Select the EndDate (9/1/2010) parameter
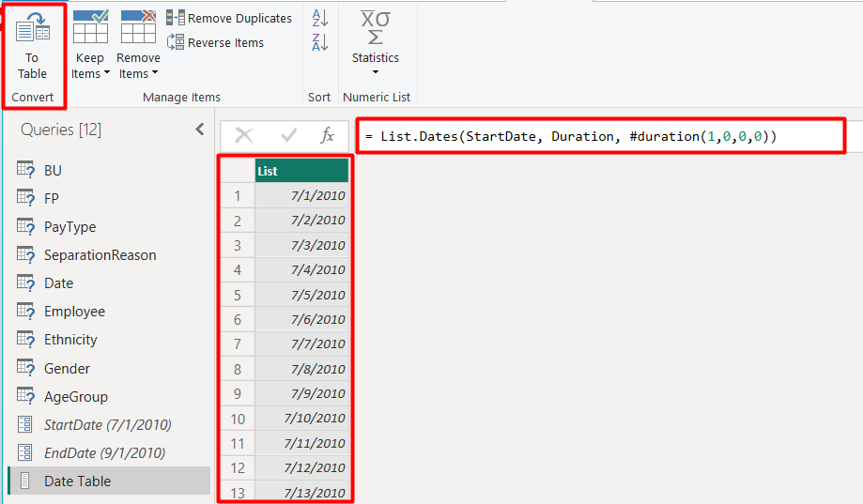This screenshot has width=863, height=504. [x=110, y=452]
